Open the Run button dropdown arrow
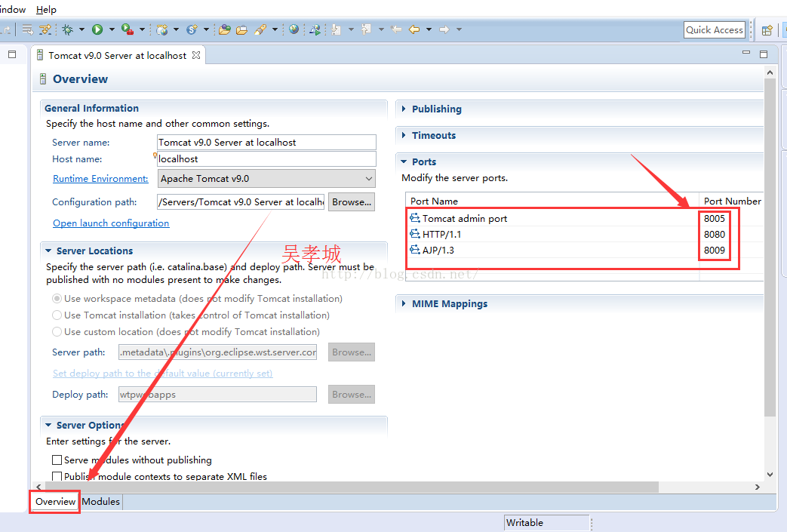The width and height of the screenshot is (787, 532). [x=112, y=29]
